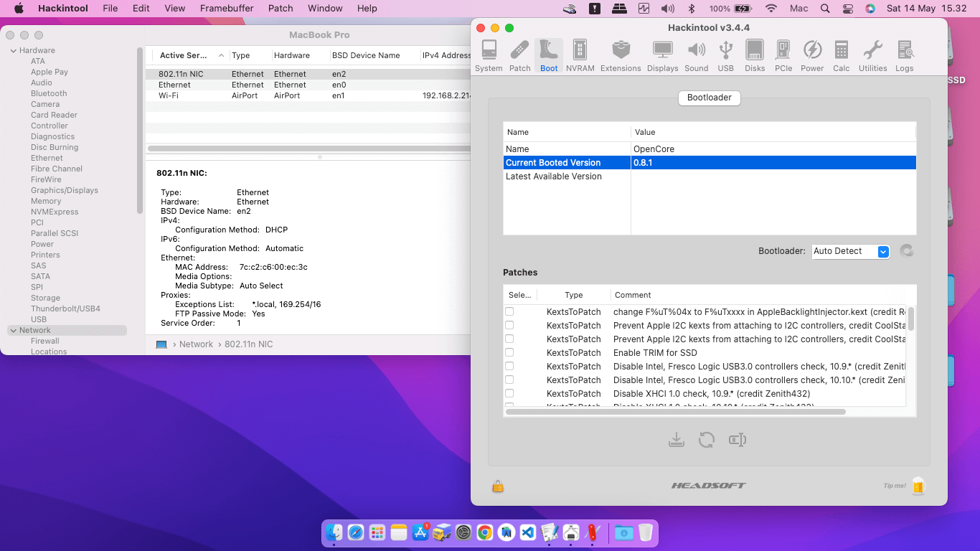The height and width of the screenshot is (551, 980).
Task: Open Control Center in the menu bar
Action: (848, 9)
